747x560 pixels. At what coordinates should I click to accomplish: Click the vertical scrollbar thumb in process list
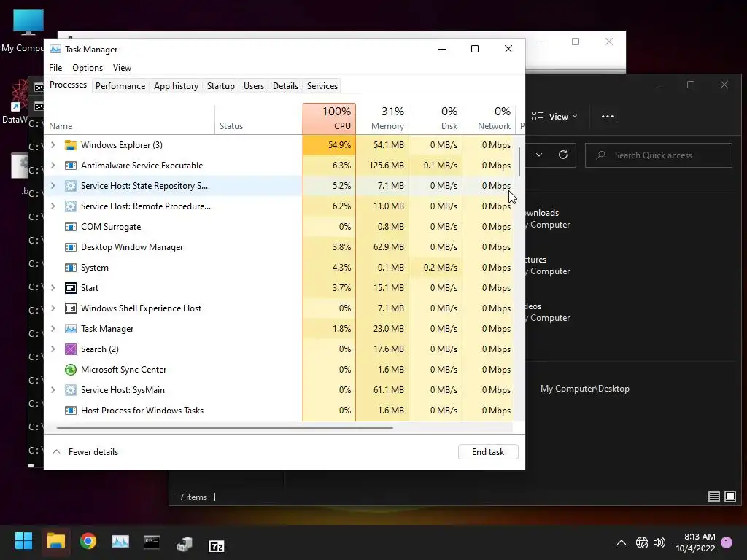pyautogui.click(x=519, y=161)
